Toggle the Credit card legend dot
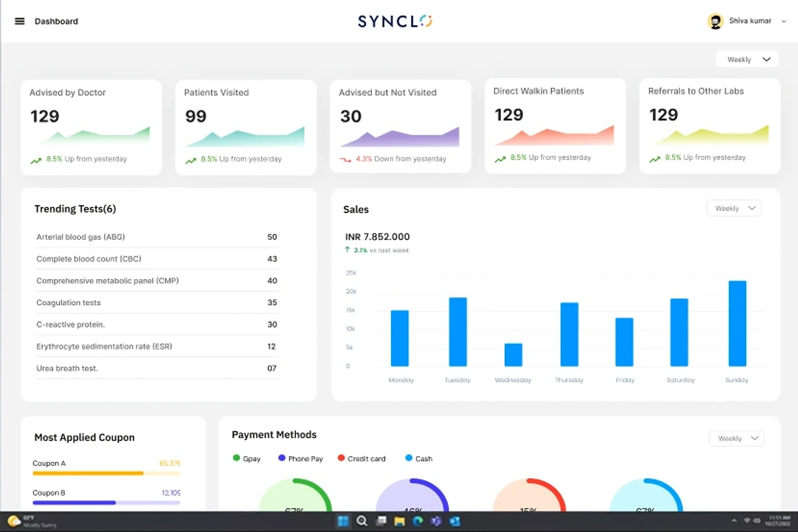The image size is (798, 532). click(x=341, y=458)
